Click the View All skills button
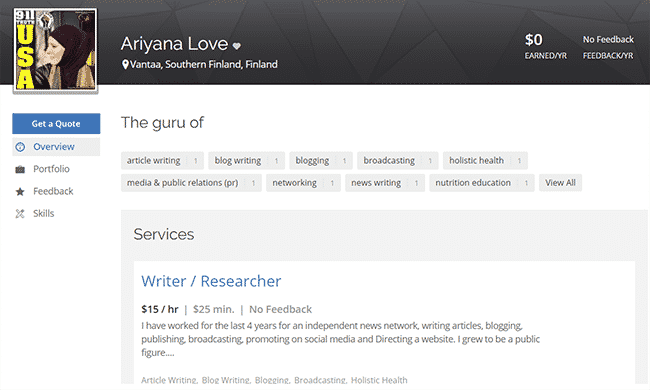 click(560, 183)
